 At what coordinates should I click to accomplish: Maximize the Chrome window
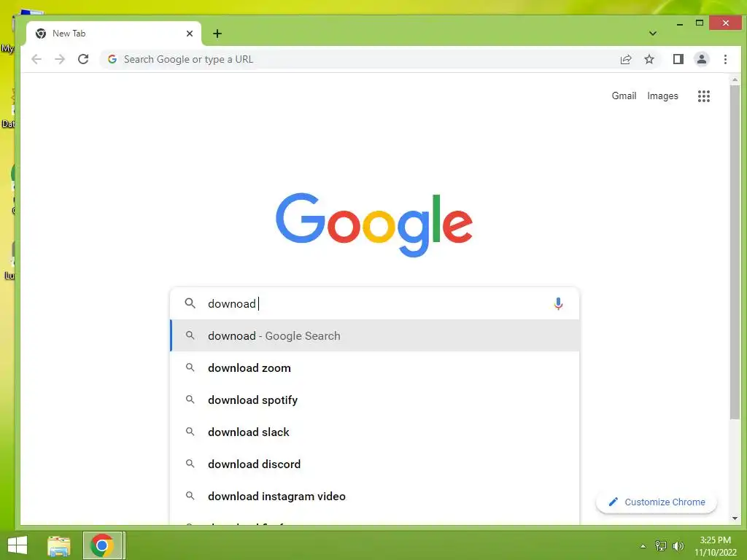pos(700,23)
